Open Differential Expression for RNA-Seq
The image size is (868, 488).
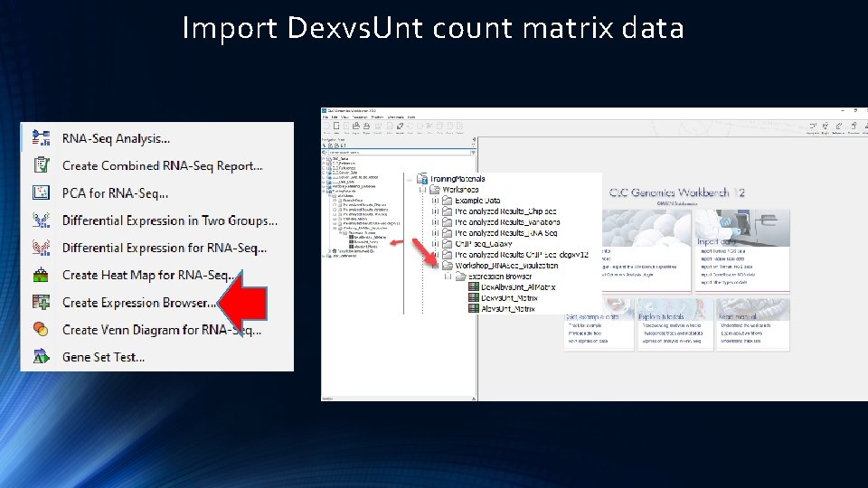click(164, 248)
